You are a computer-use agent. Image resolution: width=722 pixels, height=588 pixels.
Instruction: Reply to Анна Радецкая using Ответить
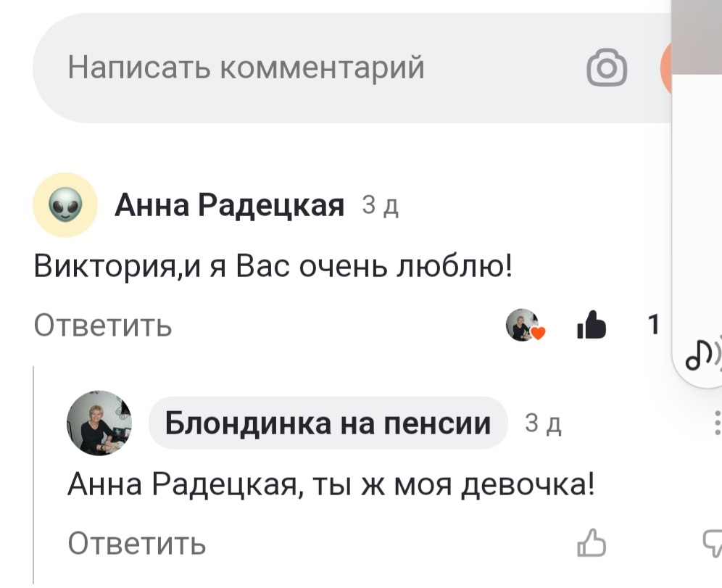tap(104, 326)
